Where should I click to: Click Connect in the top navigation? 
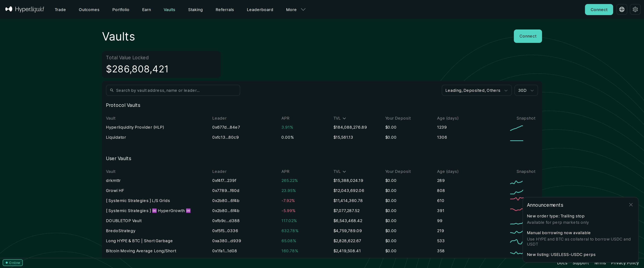pyautogui.click(x=599, y=10)
